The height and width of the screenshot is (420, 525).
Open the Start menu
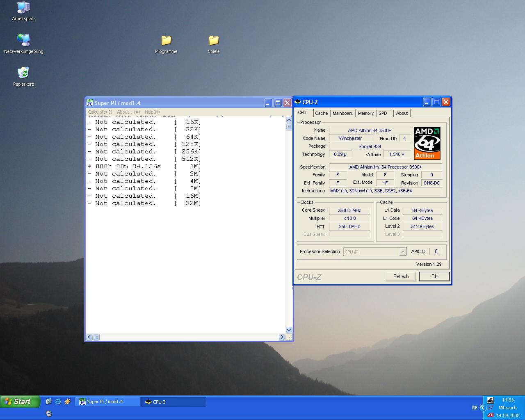click(20, 402)
